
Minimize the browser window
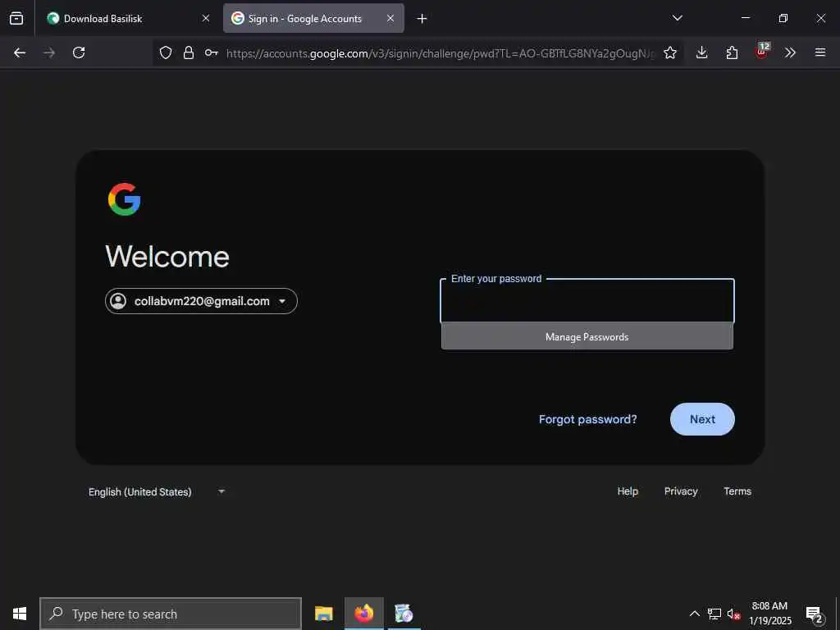click(745, 18)
